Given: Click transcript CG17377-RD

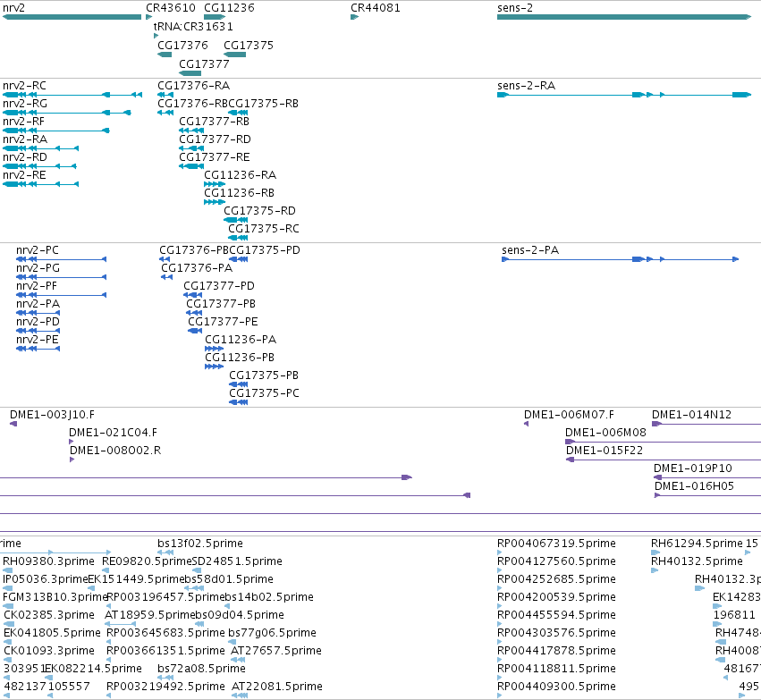Looking at the screenshot, I should click(215, 139).
